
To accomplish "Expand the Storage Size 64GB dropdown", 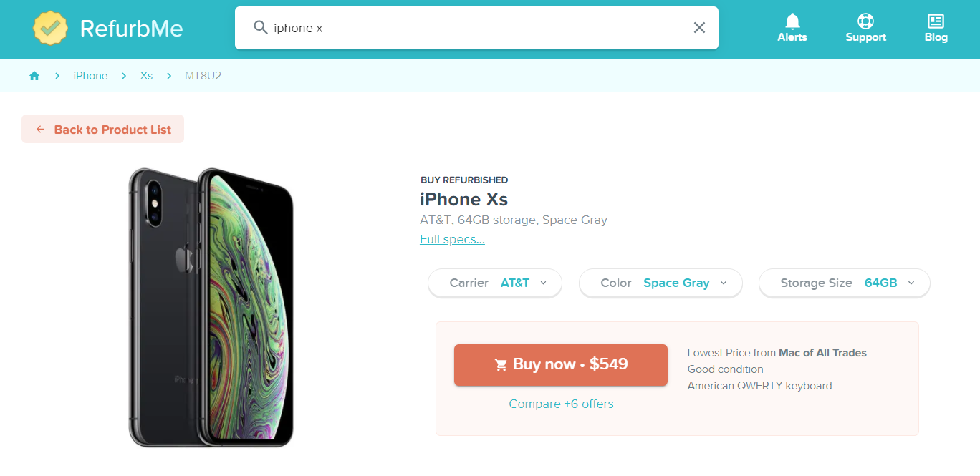I will pos(844,283).
